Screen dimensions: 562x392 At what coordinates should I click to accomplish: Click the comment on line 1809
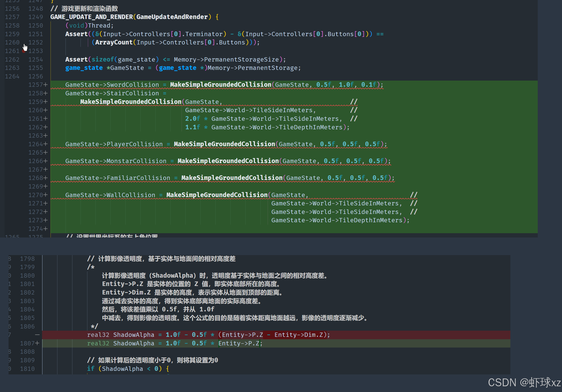coord(153,360)
